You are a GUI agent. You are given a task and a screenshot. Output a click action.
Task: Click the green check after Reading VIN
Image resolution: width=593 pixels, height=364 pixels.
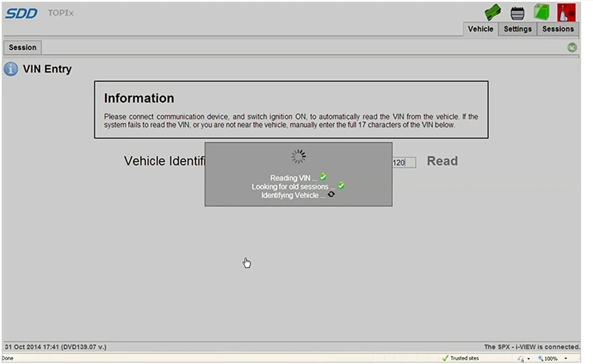(323, 176)
